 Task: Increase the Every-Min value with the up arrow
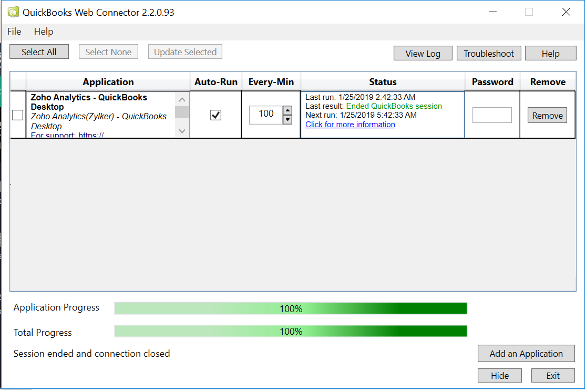click(287, 111)
